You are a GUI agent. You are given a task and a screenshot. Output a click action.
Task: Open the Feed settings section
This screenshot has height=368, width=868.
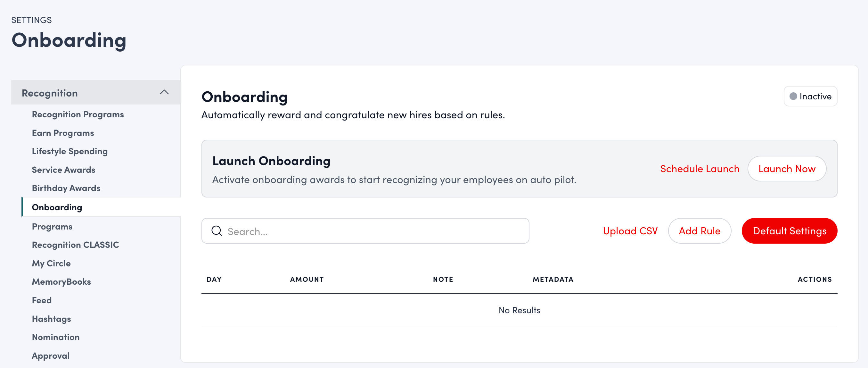41,300
